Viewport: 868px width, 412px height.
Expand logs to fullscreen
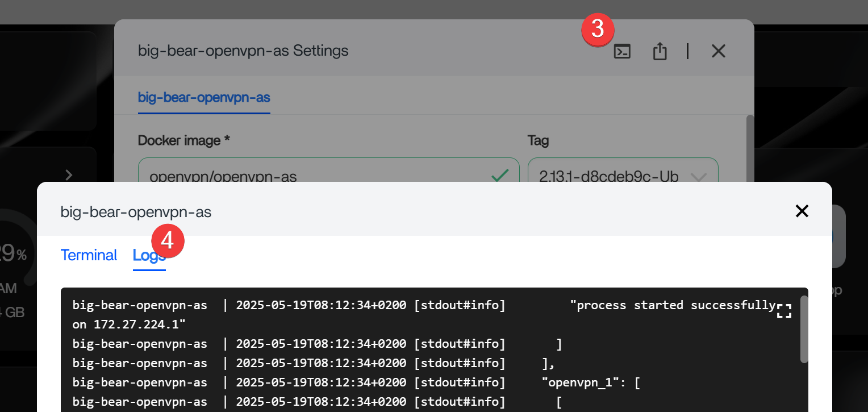[x=784, y=311]
